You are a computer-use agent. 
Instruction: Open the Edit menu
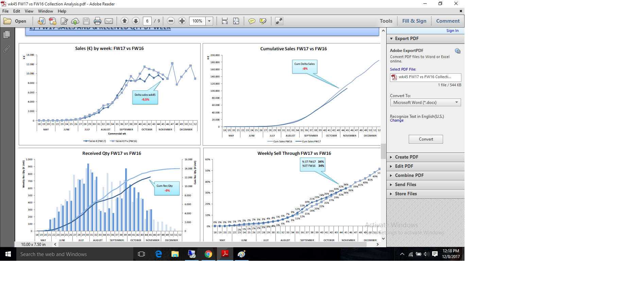pyautogui.click(x=17, y=11)
